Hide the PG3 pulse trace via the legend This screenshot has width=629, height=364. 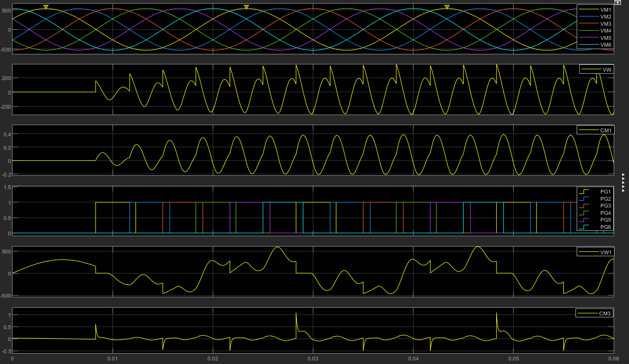pos(595,206)
